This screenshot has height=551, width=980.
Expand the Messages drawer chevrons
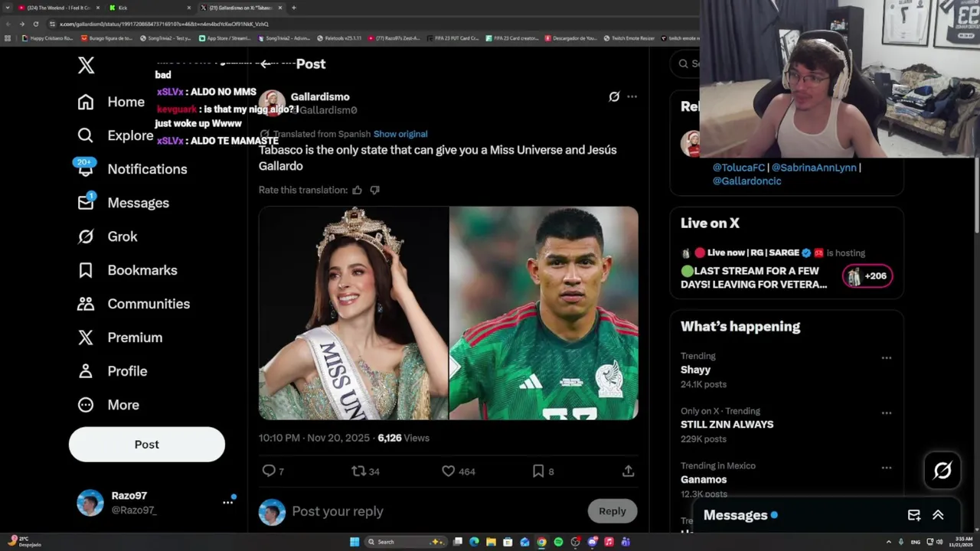(x=938, y=515)
